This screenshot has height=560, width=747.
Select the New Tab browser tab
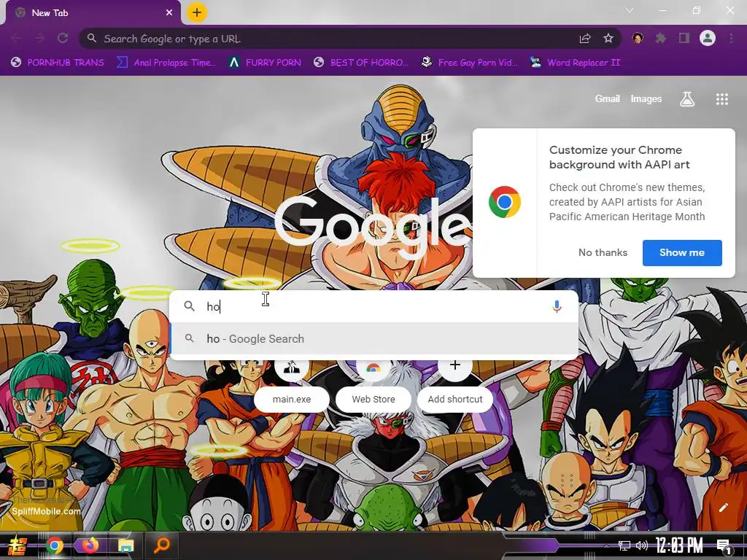pyautogui.click(x=93, y=13)
